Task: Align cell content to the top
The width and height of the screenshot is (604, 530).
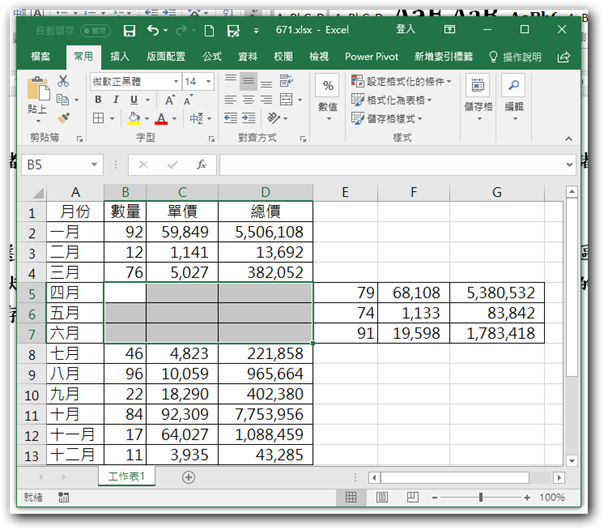Action: coord(231,81)
